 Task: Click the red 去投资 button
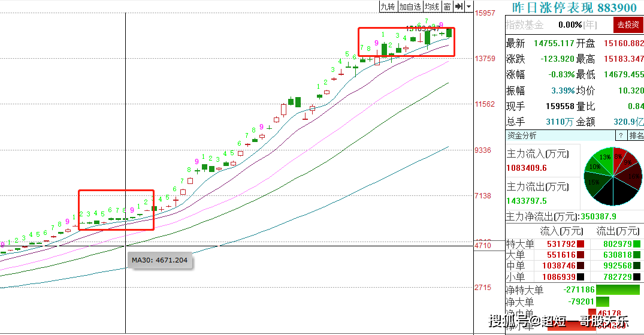coord(628,25)
